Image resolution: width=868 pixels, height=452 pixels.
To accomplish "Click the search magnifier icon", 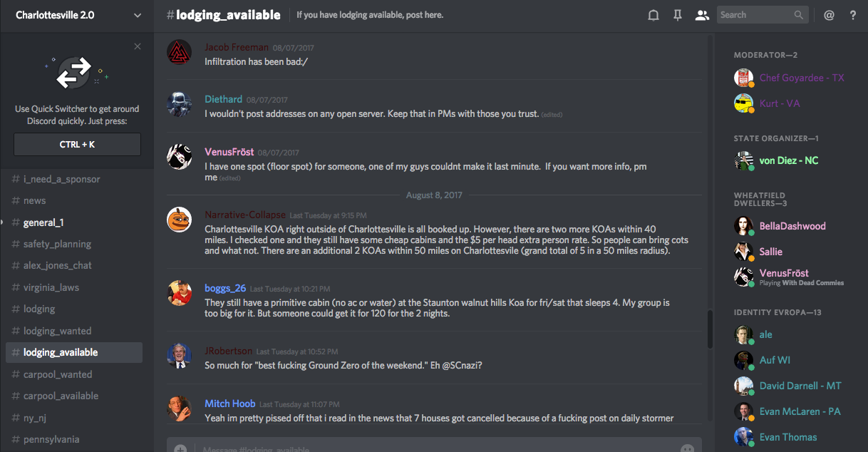I will click(x=799, y=15).
